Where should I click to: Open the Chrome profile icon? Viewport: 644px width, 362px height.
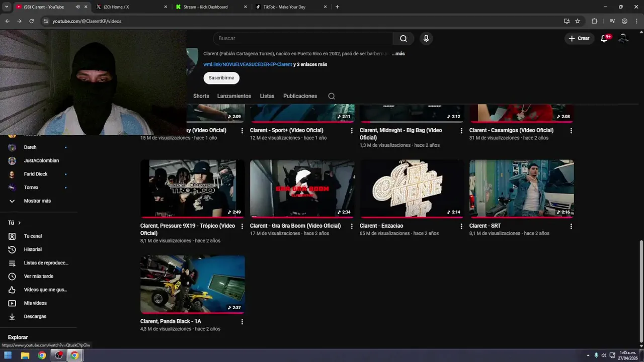coord(624,21)
